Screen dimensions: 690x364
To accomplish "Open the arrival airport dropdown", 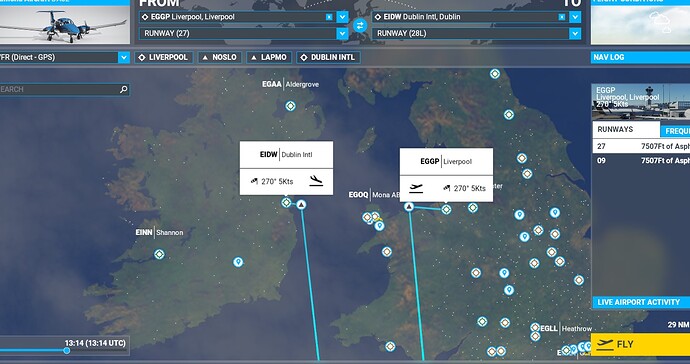I will [x=575, y=17].
